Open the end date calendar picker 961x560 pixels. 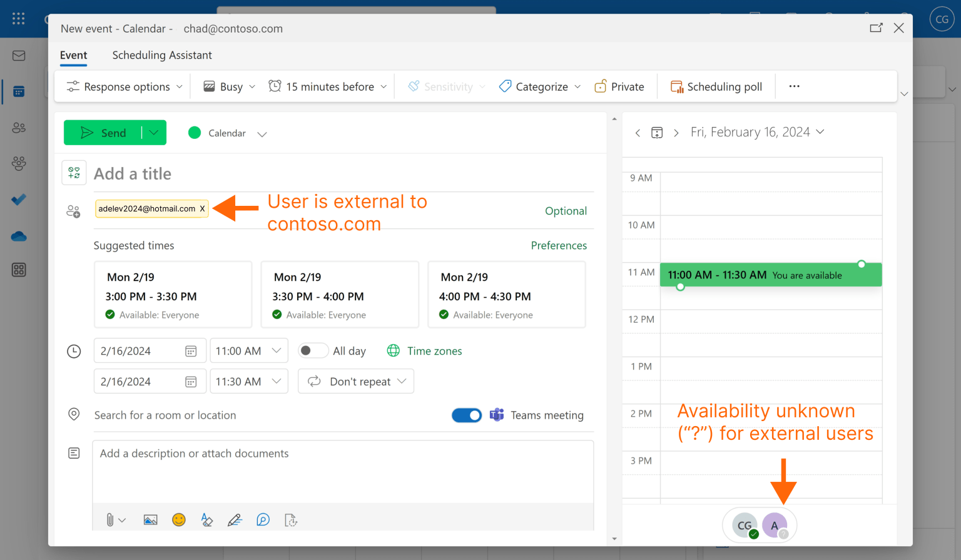pyautogui.click(x=191, y=382)
